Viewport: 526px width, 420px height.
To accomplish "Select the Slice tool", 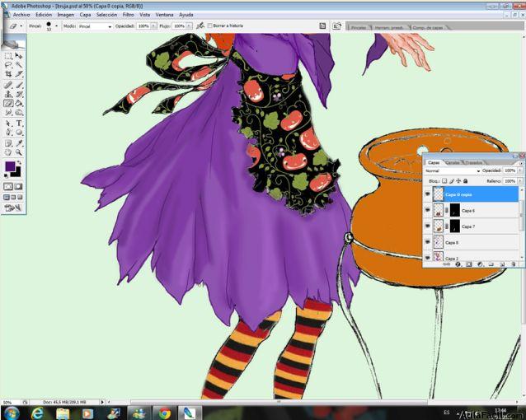I will (19, 74).
